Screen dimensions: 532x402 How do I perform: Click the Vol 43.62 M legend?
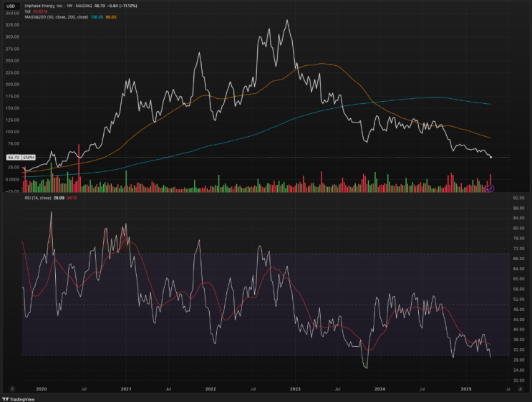[x=36, y=11]
